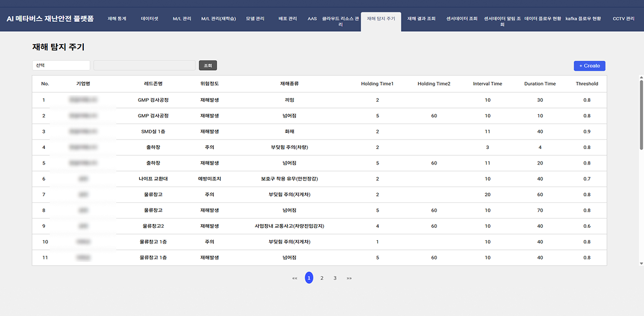Click the Interval Time column header
The height and width of the screenshot is (316, 644).
pyautogui.click(x=487, y=84)
